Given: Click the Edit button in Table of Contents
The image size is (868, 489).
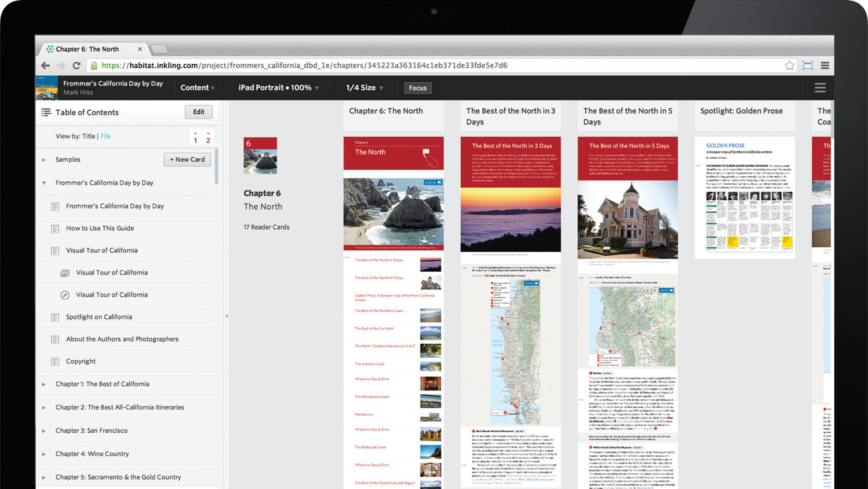Looking at the screenshot, I should click(199, 112).
